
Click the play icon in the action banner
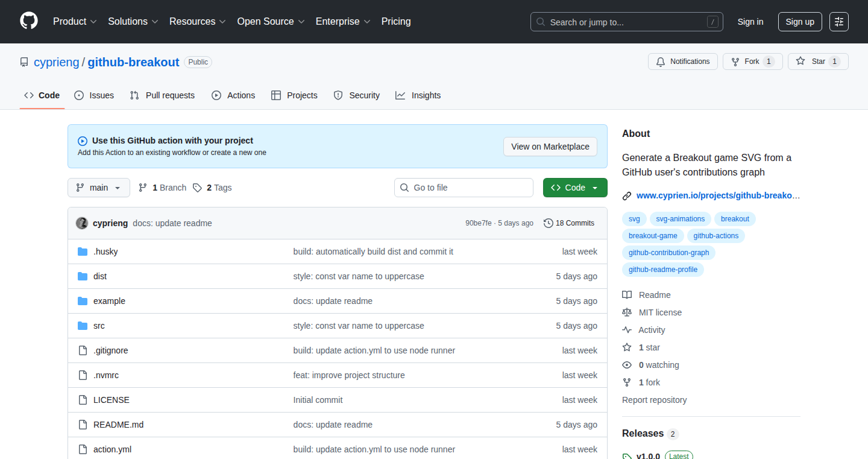pyautogui.click(x=83, y=141)
